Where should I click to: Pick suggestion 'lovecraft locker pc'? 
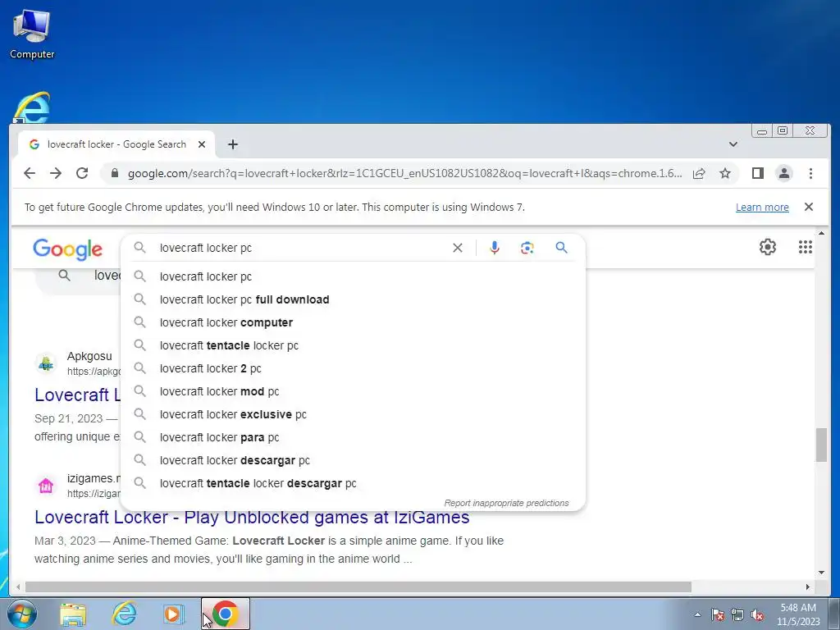click(353, 276)
